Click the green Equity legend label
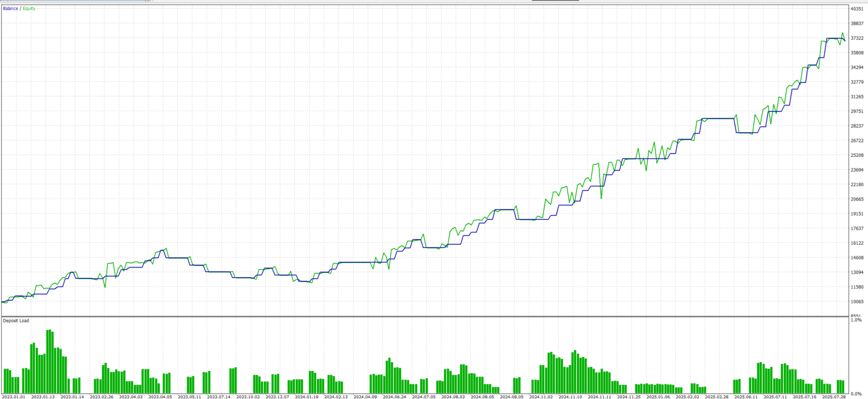The image size is (868, 399). pyautogui.click(x=29, y=9)
